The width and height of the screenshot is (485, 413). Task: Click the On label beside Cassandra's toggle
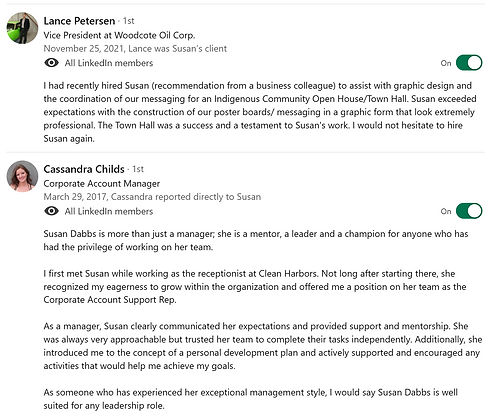pyautogui.click(x=446, y=211)
